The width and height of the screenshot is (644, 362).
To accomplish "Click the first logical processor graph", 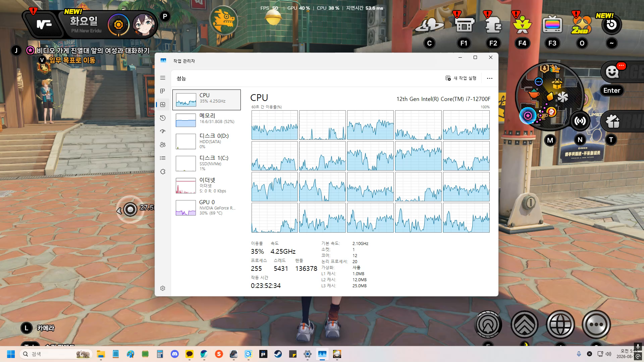I will pyautogui.click(x=275, y=125).
